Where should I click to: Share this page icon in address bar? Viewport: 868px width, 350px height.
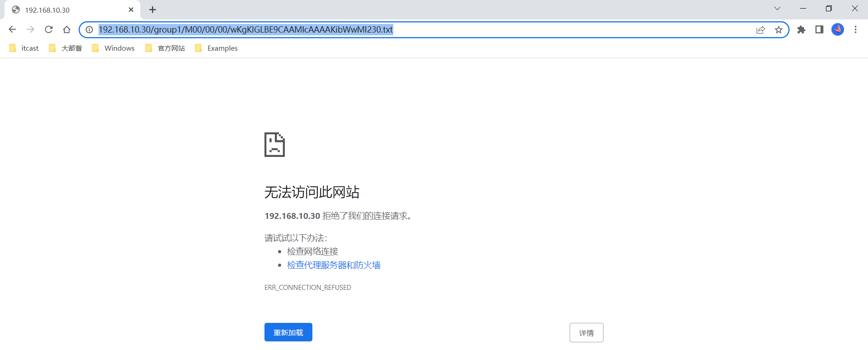coord(760,29)
